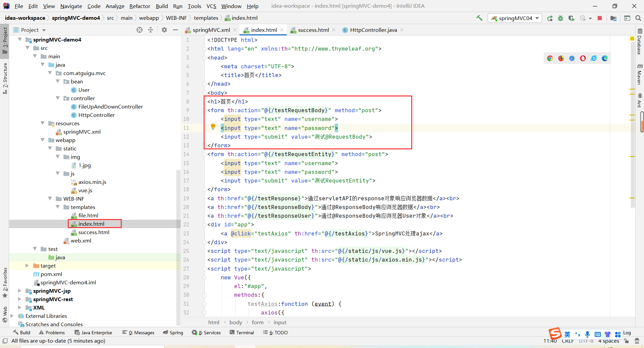
Task: Click the IME microphone voice input icon
Action: [587, 334]
